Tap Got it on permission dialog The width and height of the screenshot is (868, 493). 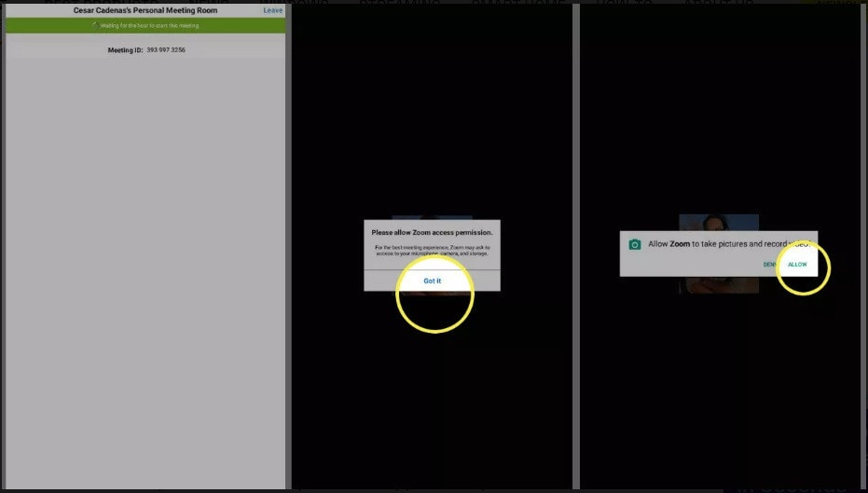433,281
